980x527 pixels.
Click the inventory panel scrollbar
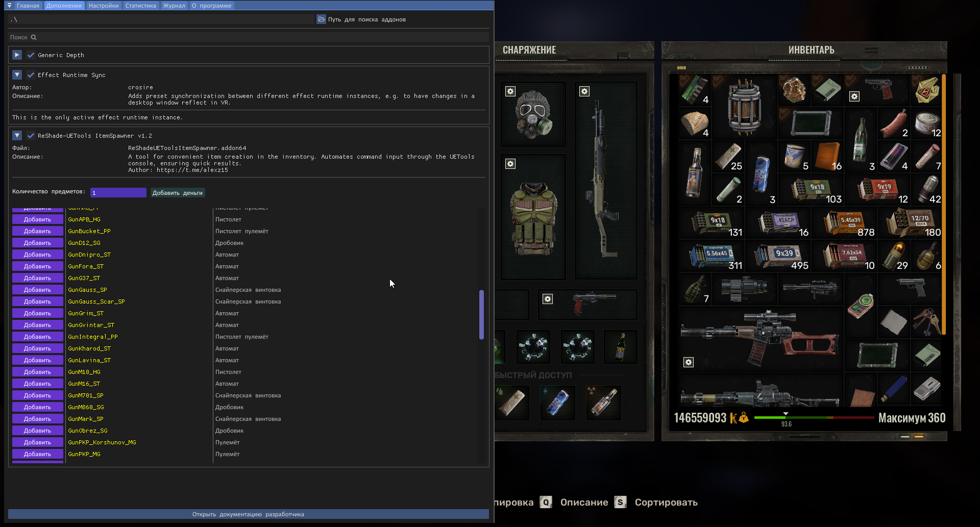point(944,204)
